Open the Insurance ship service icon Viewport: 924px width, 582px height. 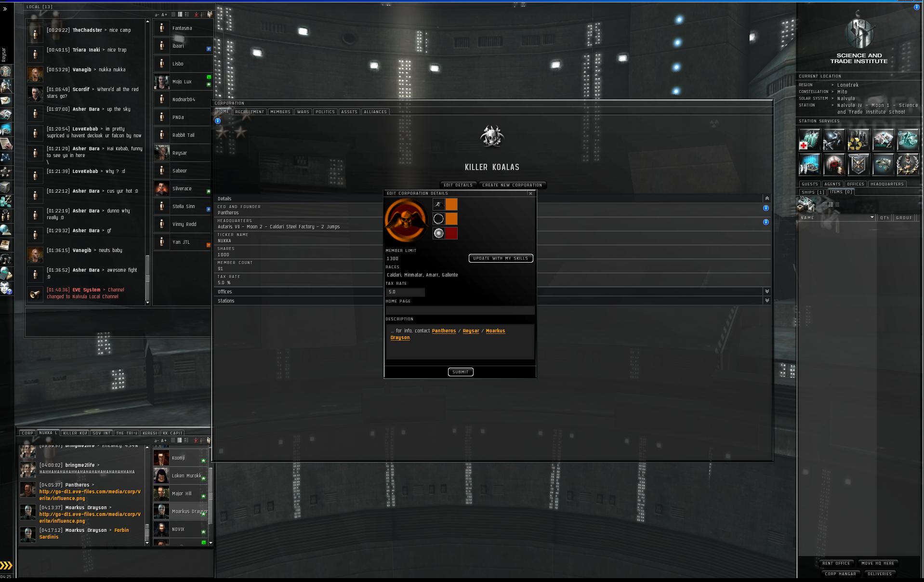click(884, 164)
